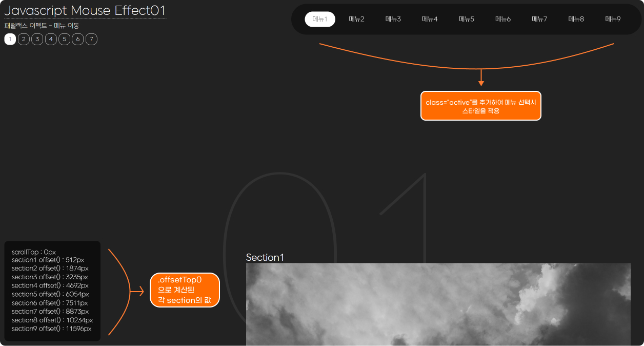Jump to 메뉴5 section link
Image resolution: width=644 pixels, height=346 pixels.
coord(467,19)
